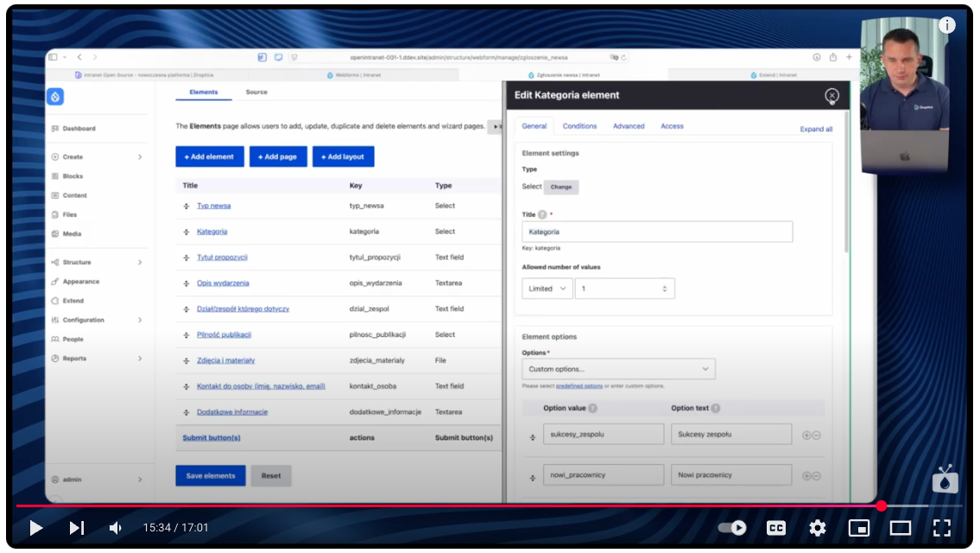Close the Edit Kategoria element panel
The height and width of the screenshot is (553, 980).
click(831, 96)
